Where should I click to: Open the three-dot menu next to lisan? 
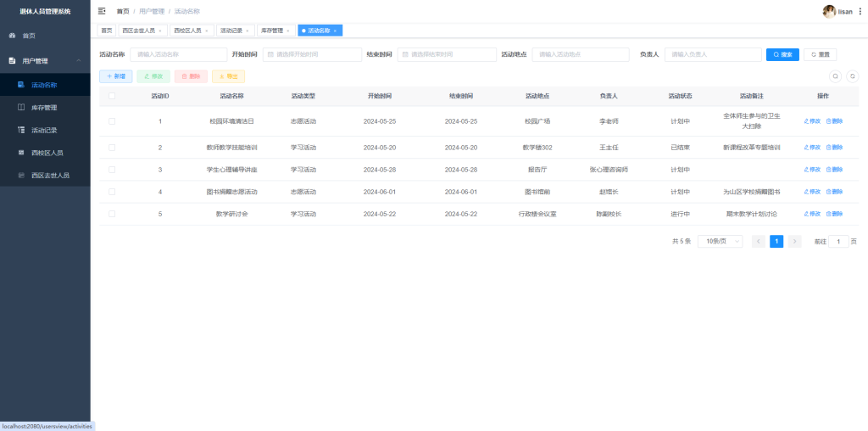click(860, 11)
